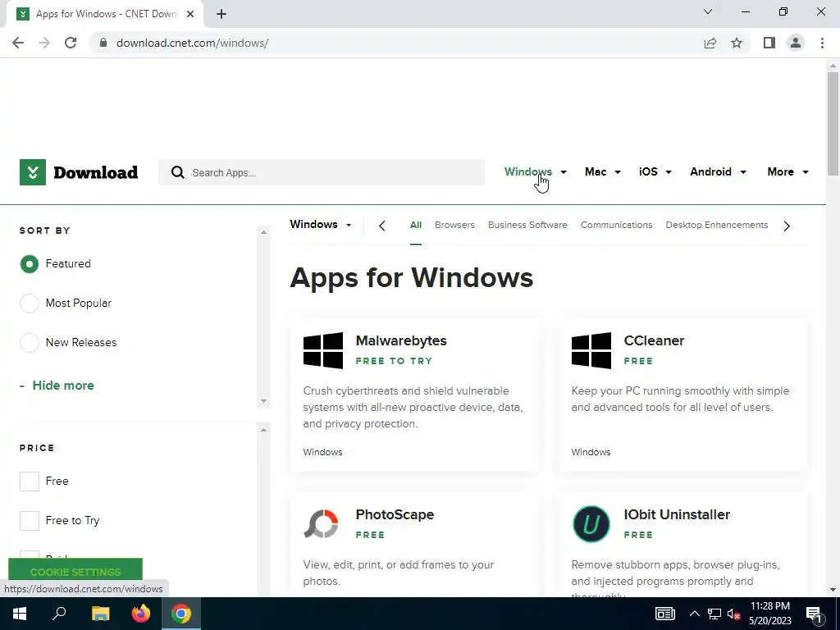Click the IObit Uninstaller app icon
Image resolution: width=840 pixels, height=630 pixels.
[591, 524]
